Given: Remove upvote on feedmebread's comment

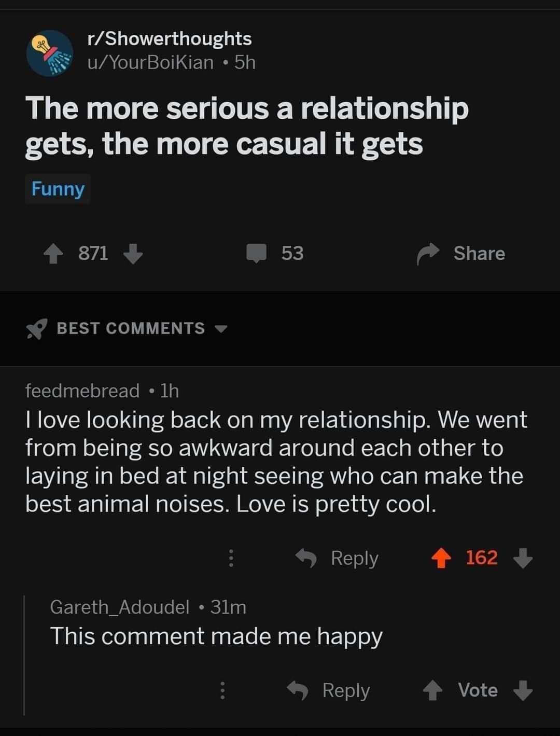Looking at the screenshot, I should pyautogui.click(x=441, y=559).
